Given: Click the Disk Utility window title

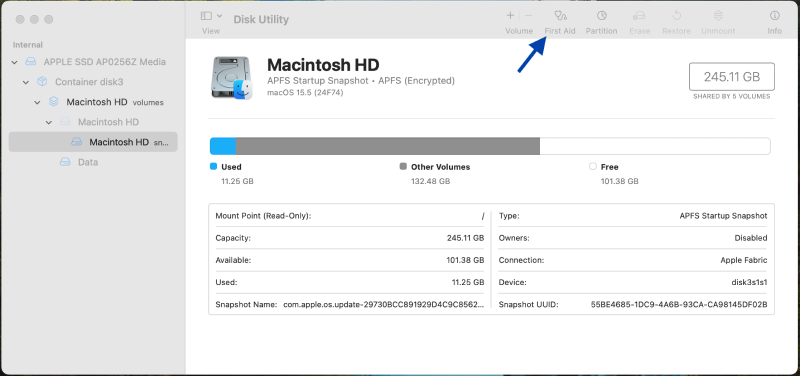Looking at the screenshot, I should pyautogui.click(x=261, y=19).
